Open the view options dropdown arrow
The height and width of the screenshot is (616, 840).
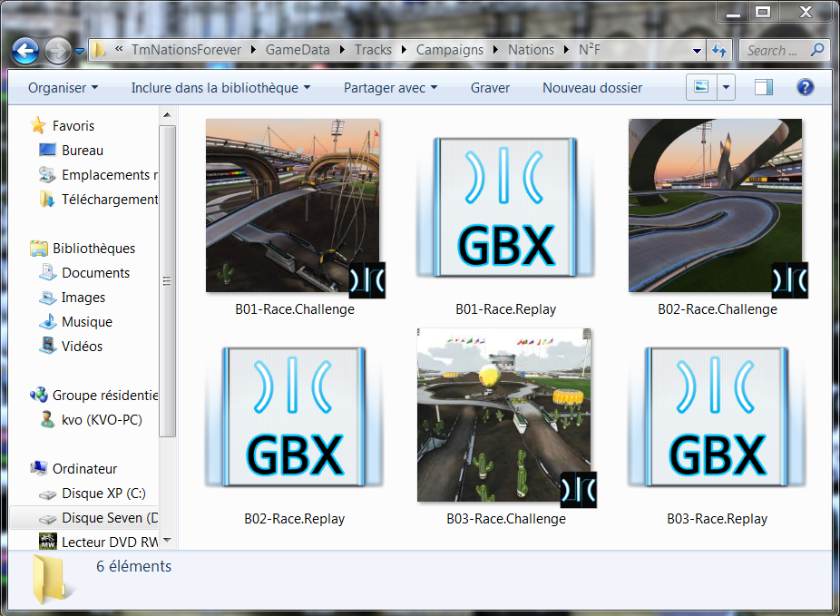(726, 87)
